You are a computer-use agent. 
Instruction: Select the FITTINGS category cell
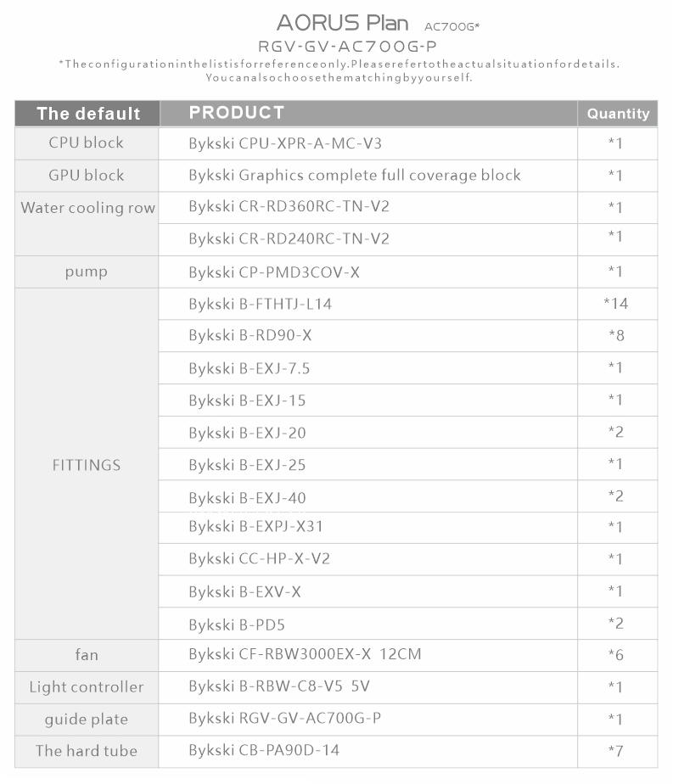pyautogui.click(x=87, y=465)
